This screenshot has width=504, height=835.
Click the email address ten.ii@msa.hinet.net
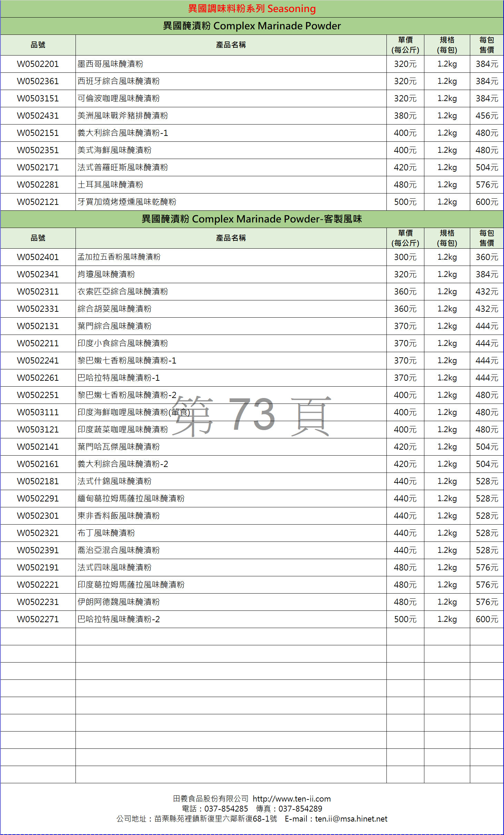[351, 818]
